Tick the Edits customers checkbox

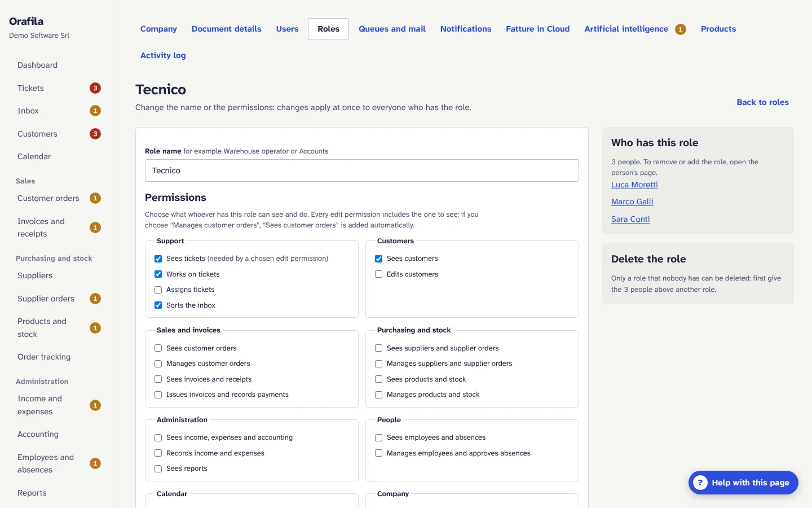click(379, 274)
